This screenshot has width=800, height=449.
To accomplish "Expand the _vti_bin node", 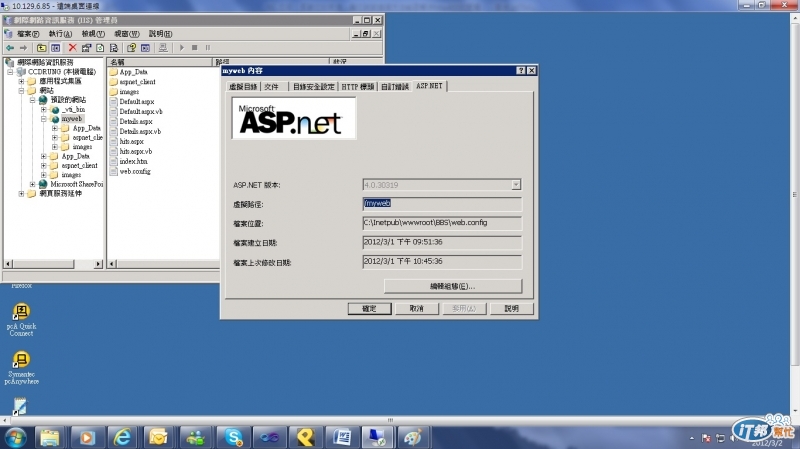I will 43,109.
